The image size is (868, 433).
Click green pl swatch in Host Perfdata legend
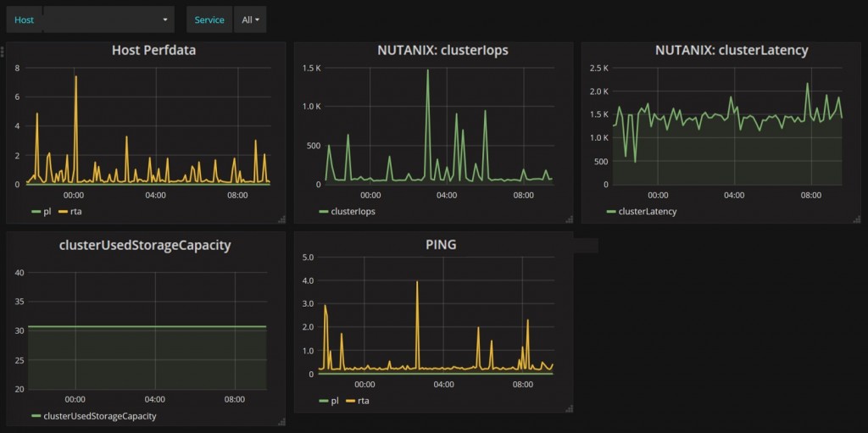(36, 211)
